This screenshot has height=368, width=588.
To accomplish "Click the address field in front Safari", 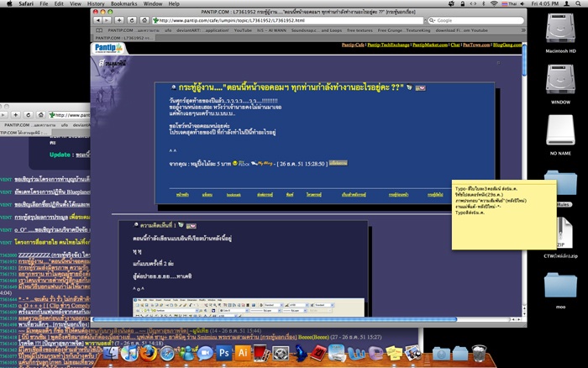I will coord(288,21).
